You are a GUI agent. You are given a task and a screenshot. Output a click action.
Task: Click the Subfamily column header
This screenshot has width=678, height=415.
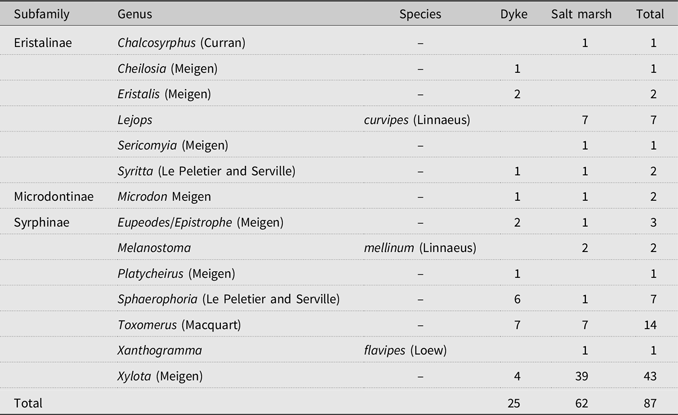[x=42, y=15]
